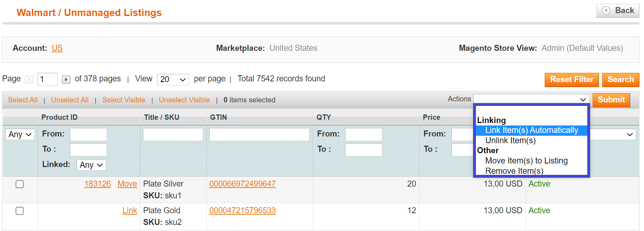Click the previous page arrow icon
The height and width of the screenshot is (231, 644).
[29, 80]
